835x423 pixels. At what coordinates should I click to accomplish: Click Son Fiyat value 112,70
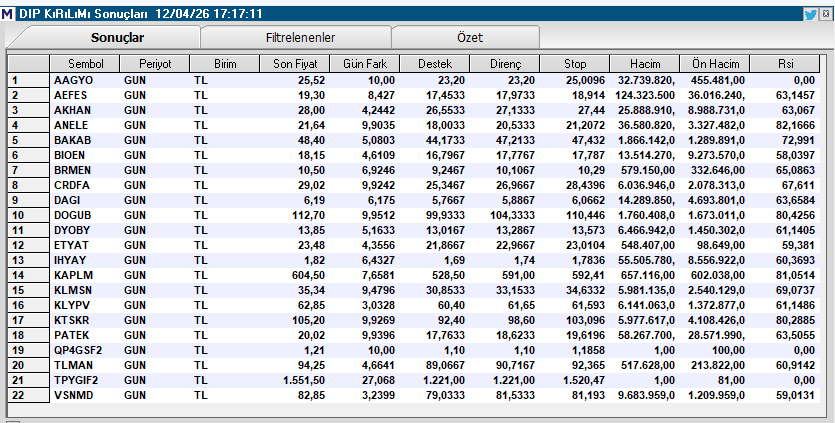(x=307, y=215)
